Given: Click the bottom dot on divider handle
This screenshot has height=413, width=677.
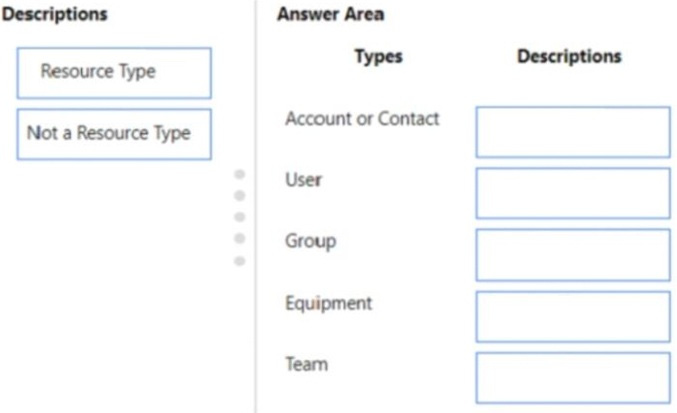Looking at the screenshot, I should (x=240, y=261).
